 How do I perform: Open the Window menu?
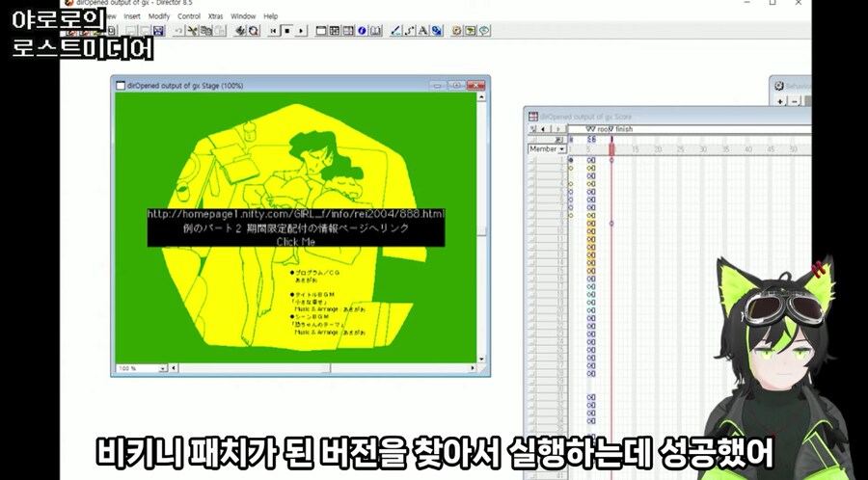point(243,16)
